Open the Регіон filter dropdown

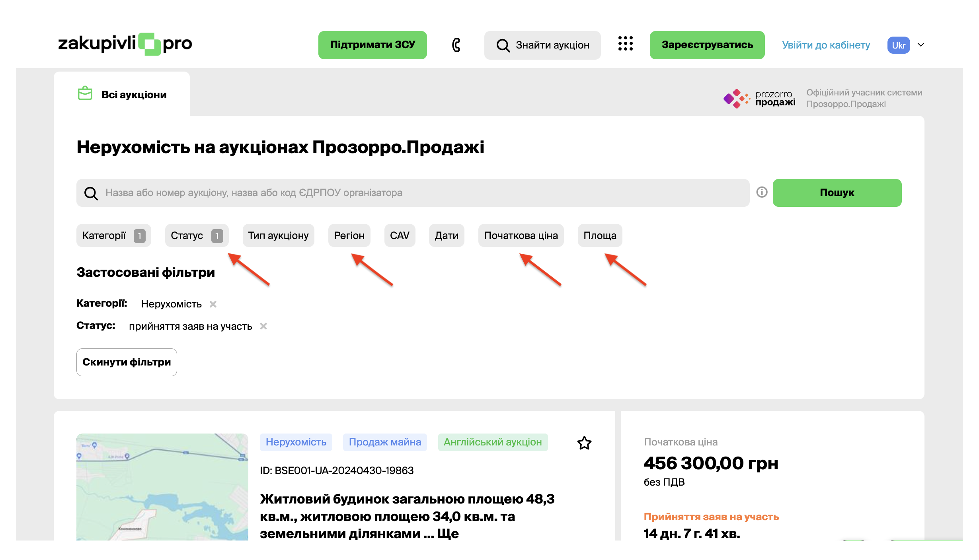(x=349, y=236)
